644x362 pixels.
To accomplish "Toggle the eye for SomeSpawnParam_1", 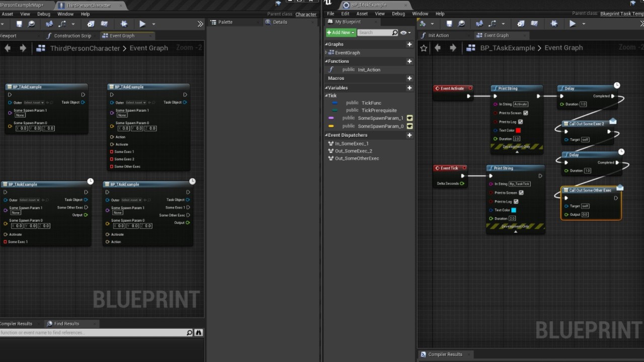I will pos(410,118).
